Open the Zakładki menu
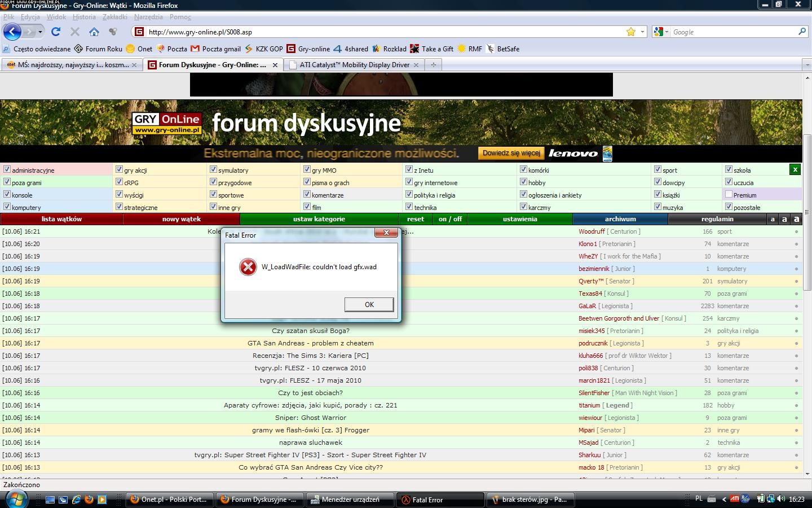The height and width of the screenshot is (508, 812). [x=115, y=17]
